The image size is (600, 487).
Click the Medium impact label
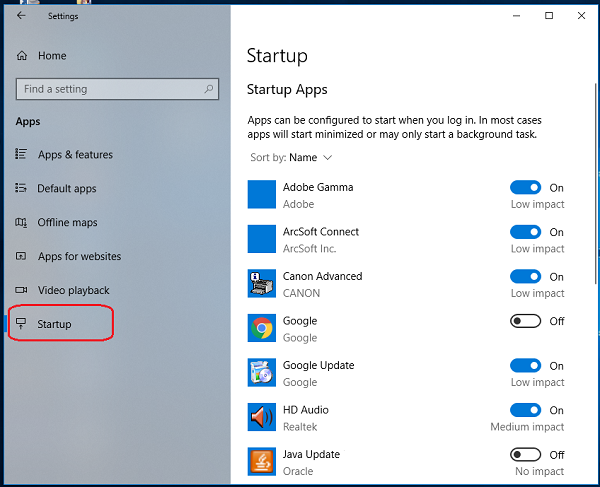click(x=527, y=427)
